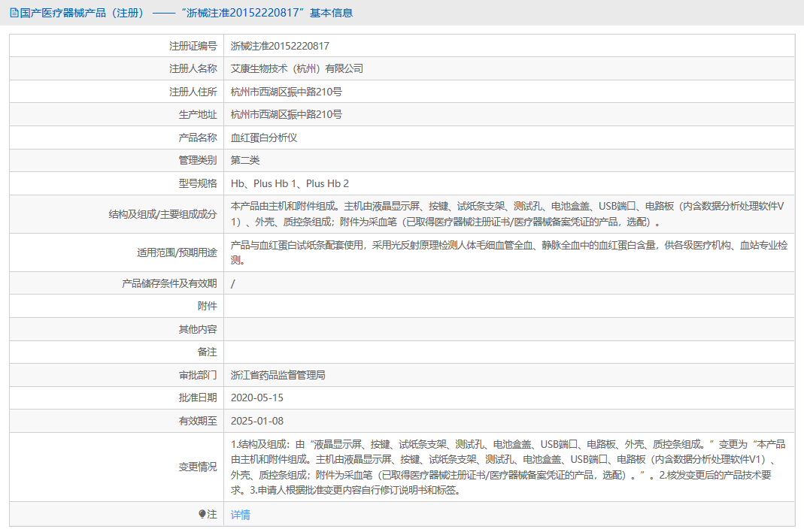
Task: Click the 型号规格 row showing Plus Hb 1
Action: 286,183
